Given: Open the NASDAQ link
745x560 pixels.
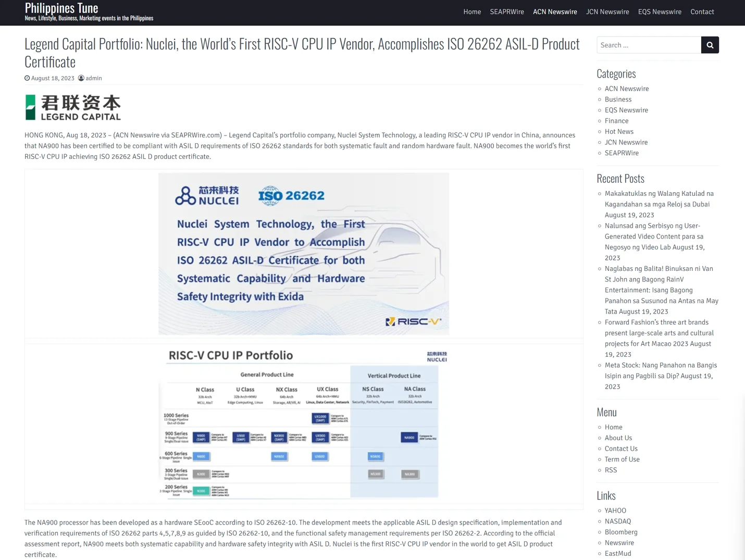Looking at the screenshot, I should pyautogui.click(x=618, y=521).
